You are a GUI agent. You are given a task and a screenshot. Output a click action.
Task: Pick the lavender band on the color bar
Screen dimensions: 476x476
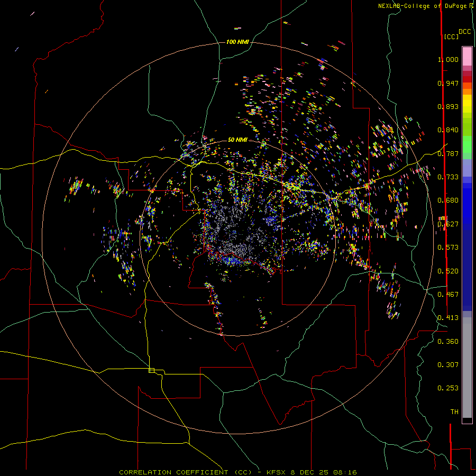[x=467, y=168]
